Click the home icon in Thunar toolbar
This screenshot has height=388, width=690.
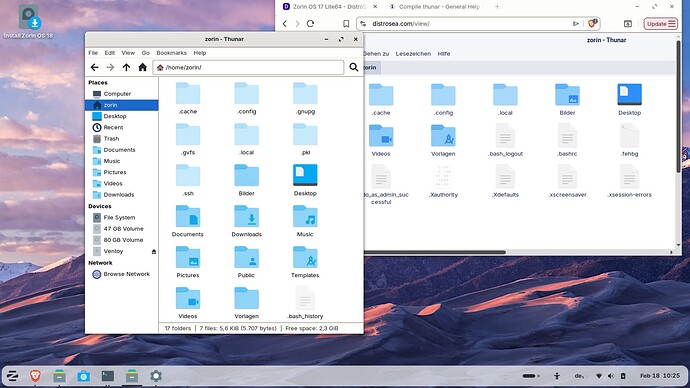(142, 67)
